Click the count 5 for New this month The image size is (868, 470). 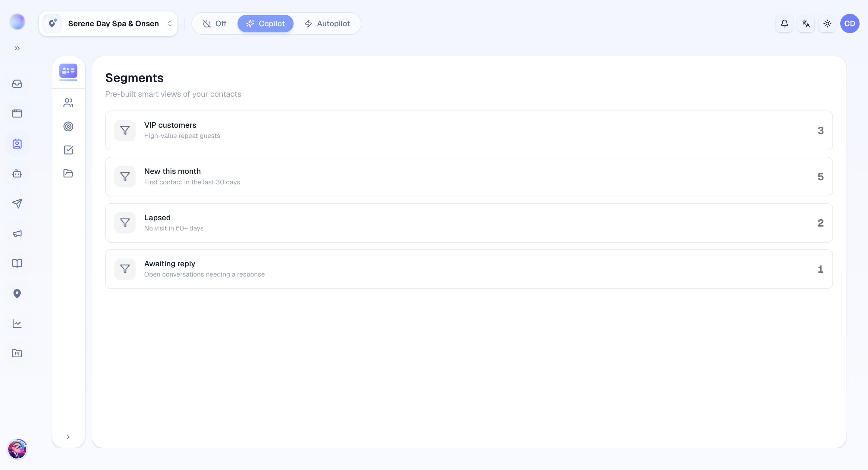820,177
